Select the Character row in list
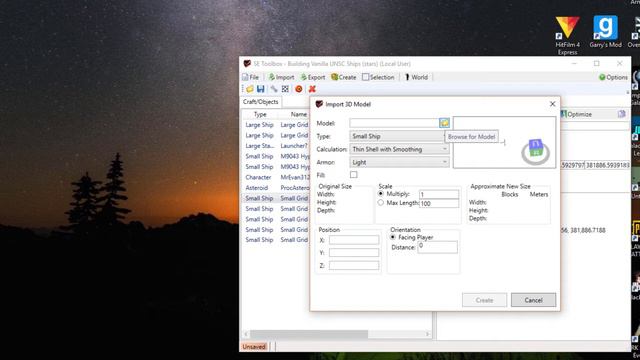 tap(276, 177)
